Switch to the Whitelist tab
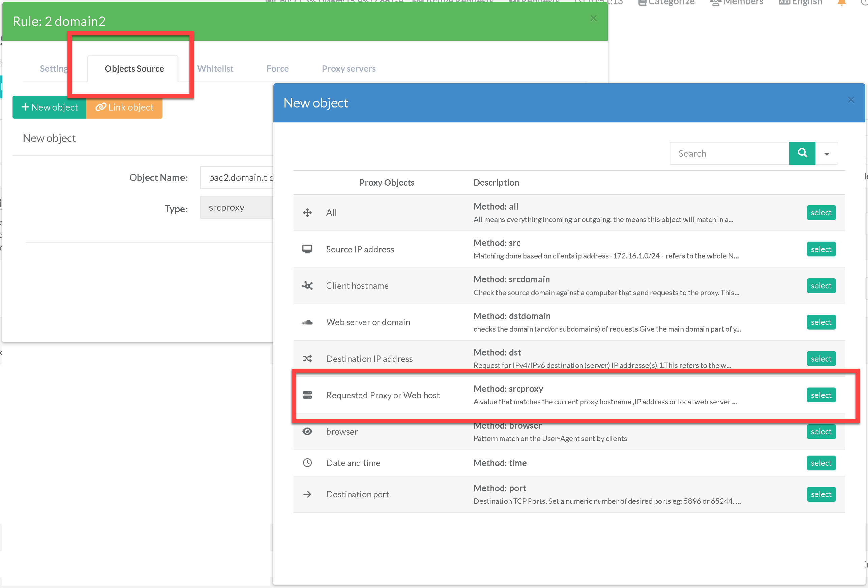This screenshot has height=588, width=868. (x=215, y=69)
